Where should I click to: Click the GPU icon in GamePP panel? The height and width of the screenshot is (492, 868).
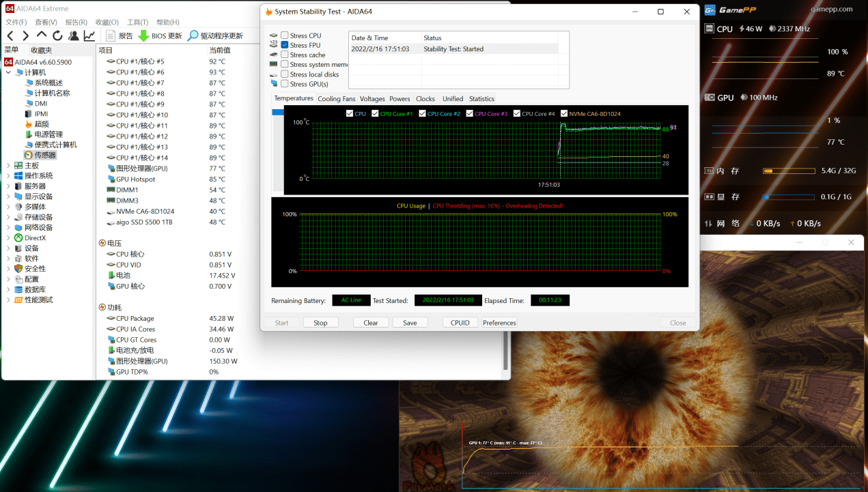coord(710,98)
